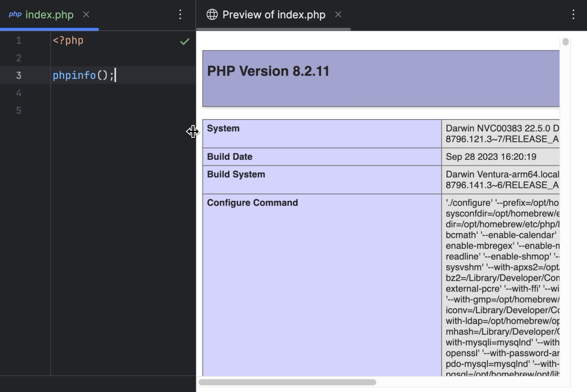Focus the Preview of index.php tab
The height and width of the screenshot is (392, 587).
274,14
